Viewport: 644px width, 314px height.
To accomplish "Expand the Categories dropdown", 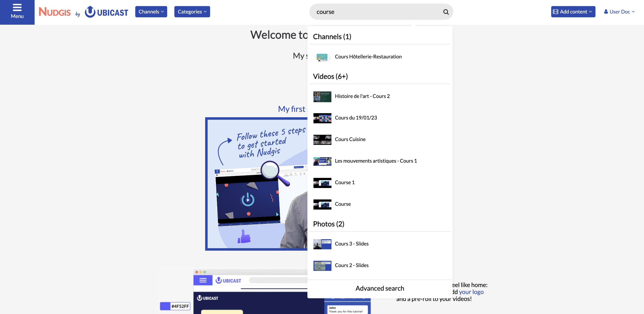I will [192, 12].
